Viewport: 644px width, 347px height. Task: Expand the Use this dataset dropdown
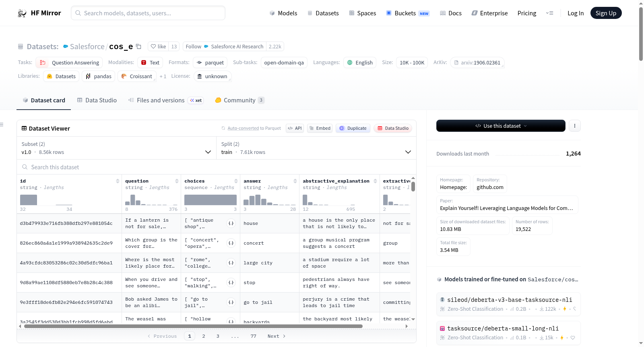501,126
